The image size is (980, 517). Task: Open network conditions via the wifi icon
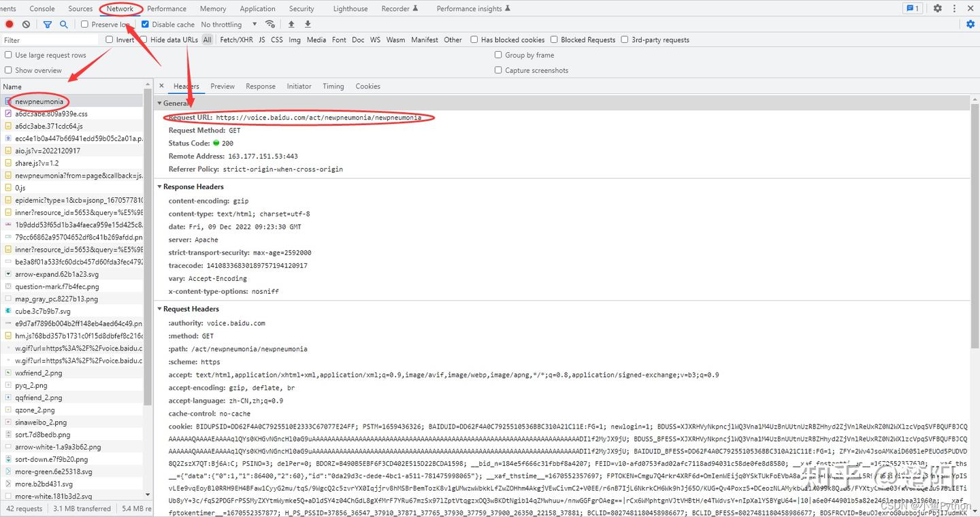269,23
